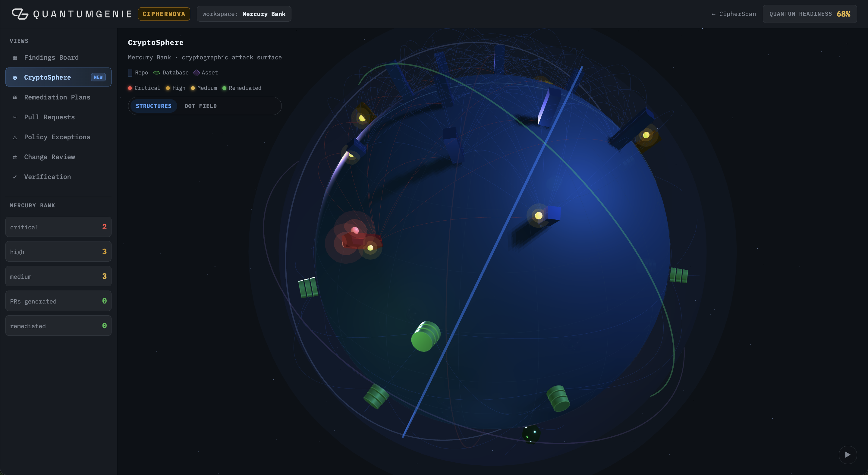Select the green rack structure at right
Viewport: 868px width, 475px height.
679,275
